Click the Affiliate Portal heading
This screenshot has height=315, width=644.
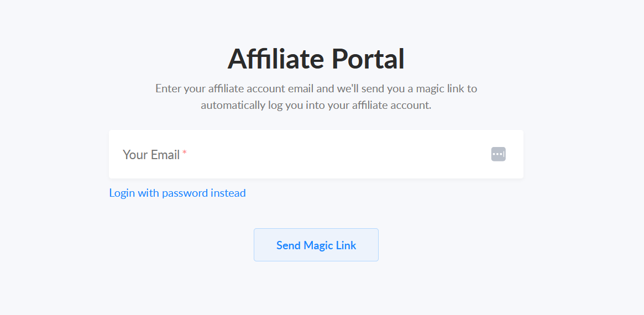[316, 59]
